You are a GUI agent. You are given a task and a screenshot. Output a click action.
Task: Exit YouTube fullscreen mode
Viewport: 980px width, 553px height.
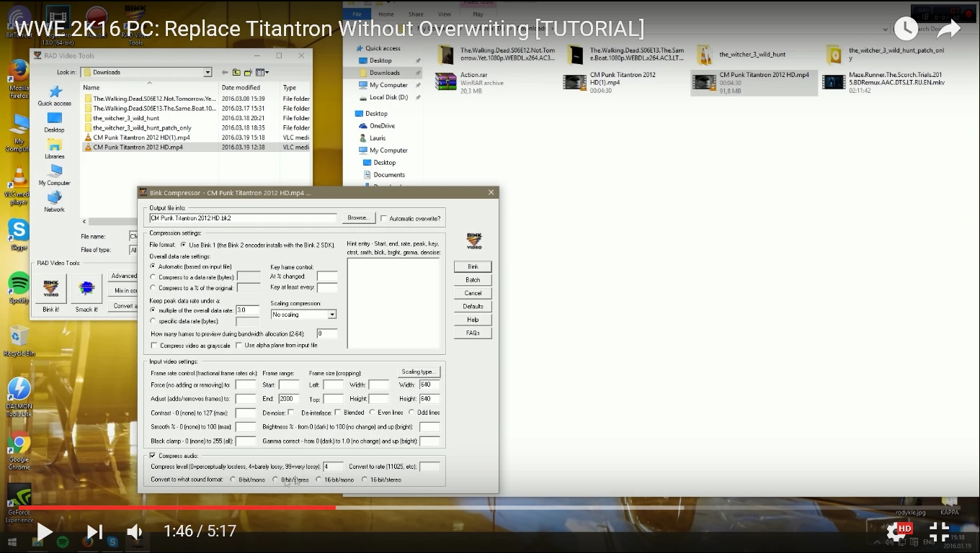[939, 531]
